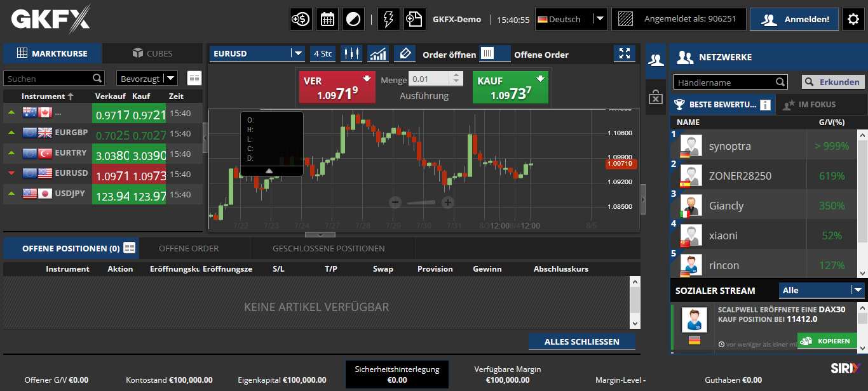The image size is (868, 391).
Task: Toggle Order öffnen / Offene Order switch
Action: [495, 53]
